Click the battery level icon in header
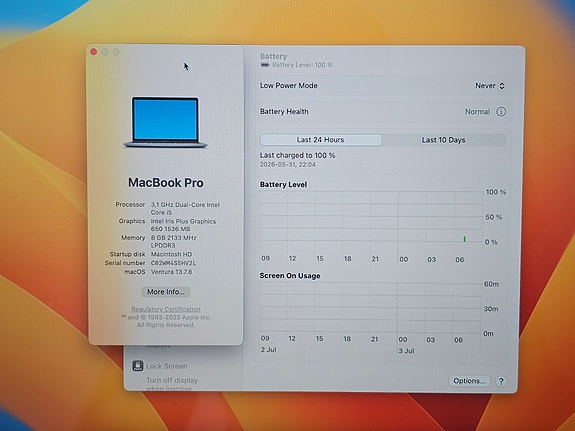 265,65
